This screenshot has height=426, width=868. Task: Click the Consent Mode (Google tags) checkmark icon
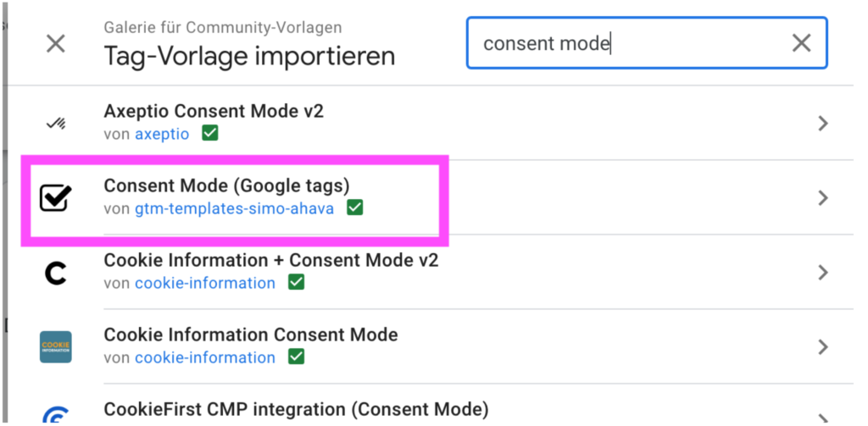[56, 197]
